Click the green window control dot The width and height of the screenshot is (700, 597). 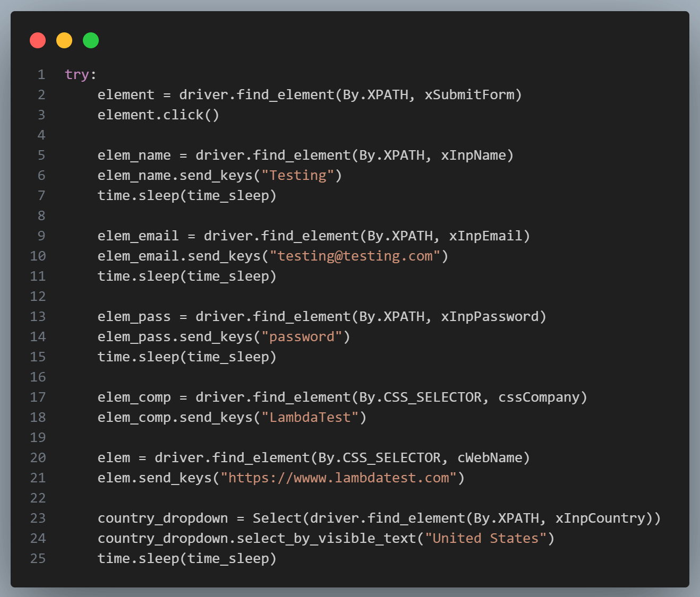[91, 40]
